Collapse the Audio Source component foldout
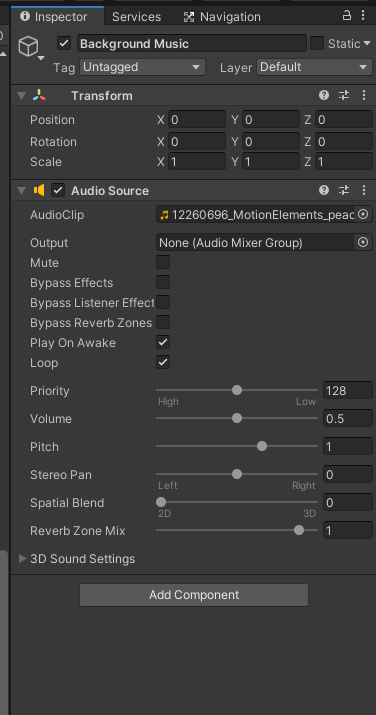The image size is (376, 715). [21, 190]
